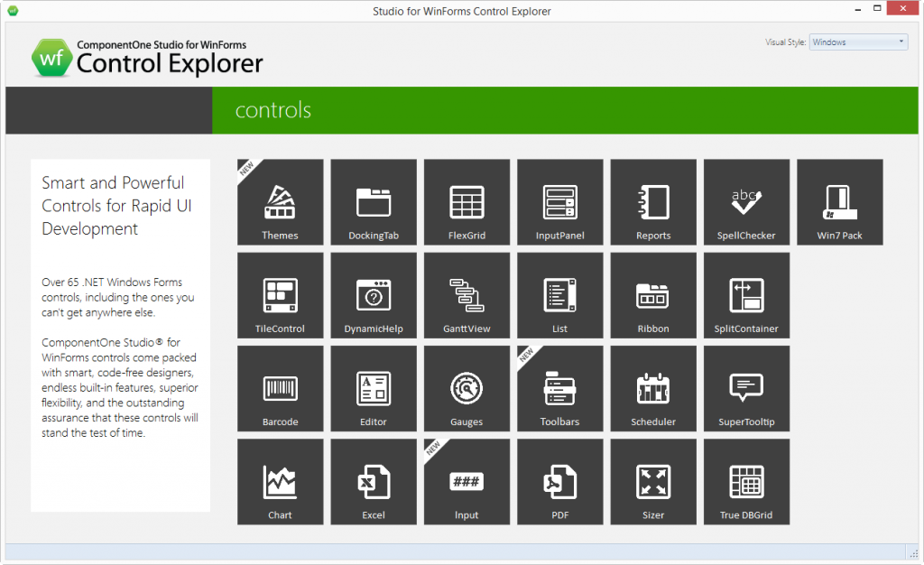Click the title bar app icon
The width and height of the screenshot is (924, 565).
pos(13,11)
